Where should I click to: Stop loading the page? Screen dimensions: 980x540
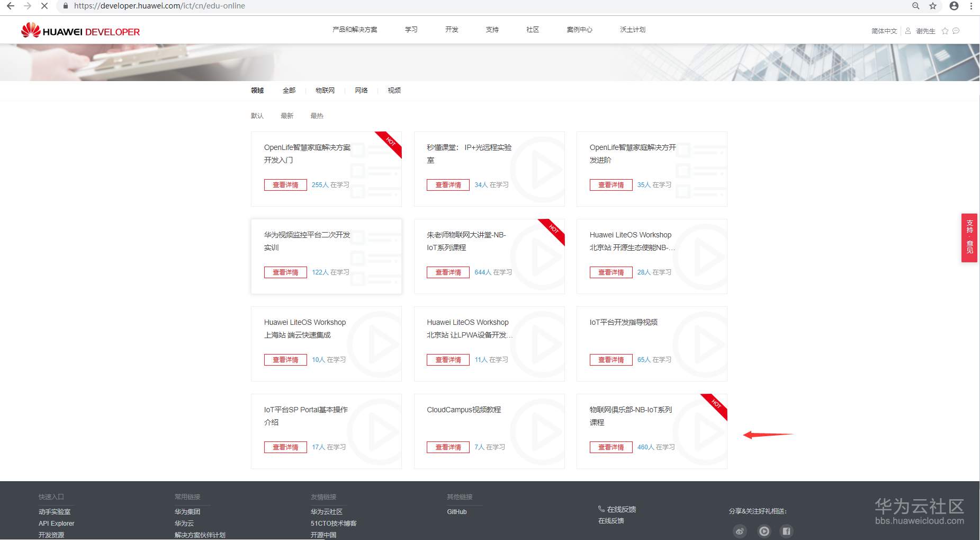coord(44,6)
